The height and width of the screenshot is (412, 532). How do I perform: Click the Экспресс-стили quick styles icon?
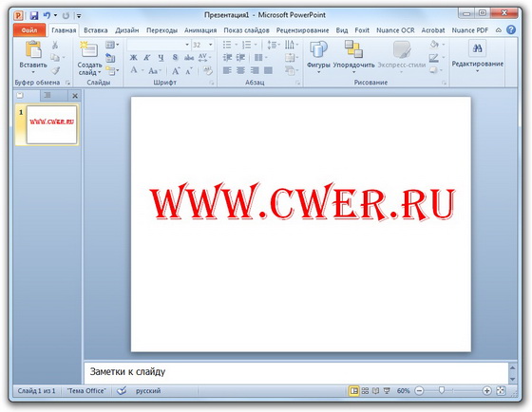(402, 49)
